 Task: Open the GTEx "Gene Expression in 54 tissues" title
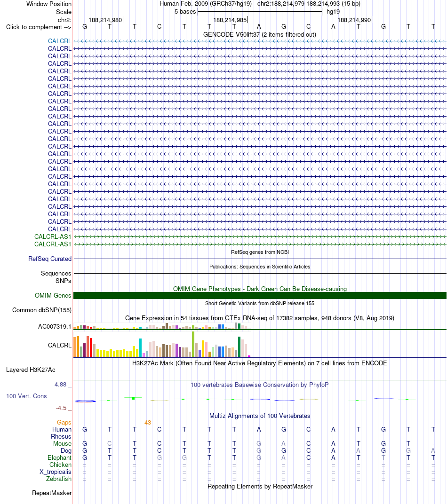pos(260,318)
